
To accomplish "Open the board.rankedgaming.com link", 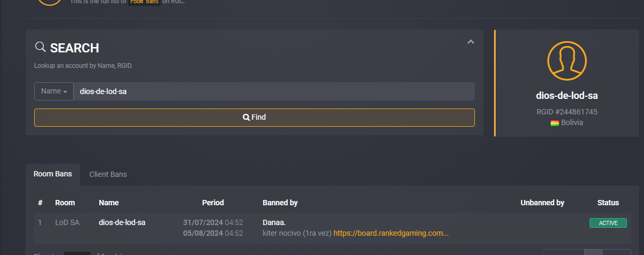I will pyautogui.click(x=391, y=233).
